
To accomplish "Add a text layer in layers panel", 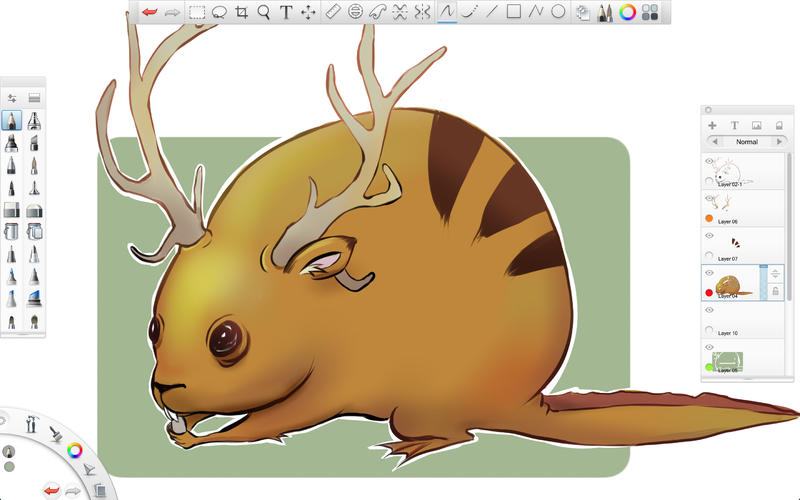I will coord(734,126).
